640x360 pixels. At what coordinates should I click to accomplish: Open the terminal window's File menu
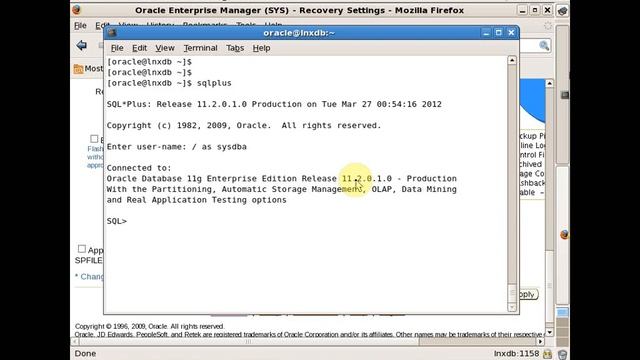pyautogui.click(x=117, y=48)
